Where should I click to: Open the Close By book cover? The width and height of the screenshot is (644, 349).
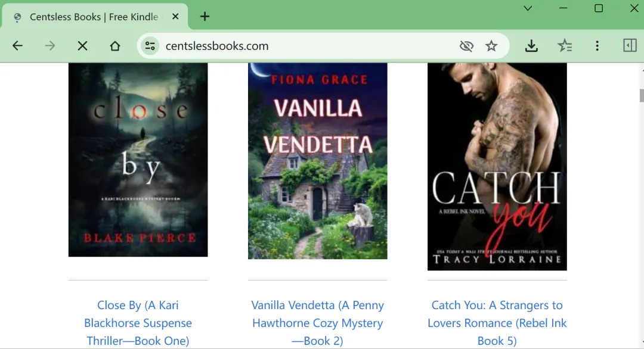(x=138, y=160)
